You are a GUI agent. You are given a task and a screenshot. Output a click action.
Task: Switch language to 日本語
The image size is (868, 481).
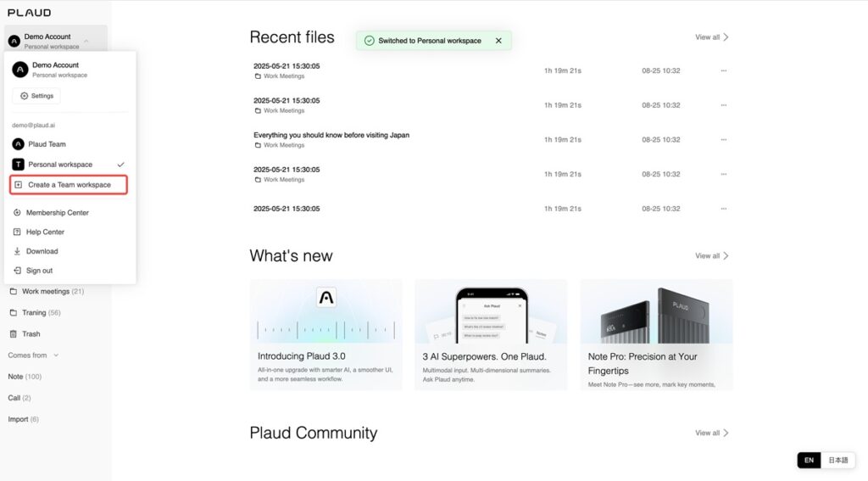click(838, 461)
